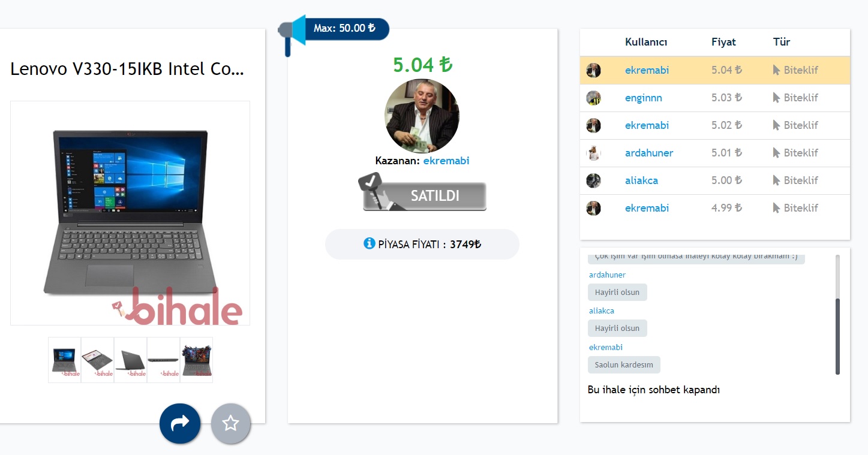This screenshot has height=455, width=868.
Task: Click enginnn's avatar in the bid list
Action: (x=593, y=98)
